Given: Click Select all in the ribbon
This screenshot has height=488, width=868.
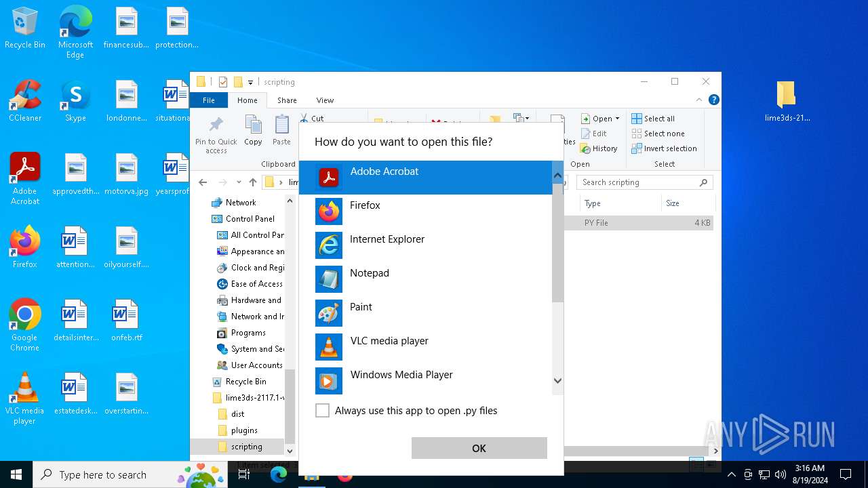Looking at the screenshot, I should coord(653,119).
